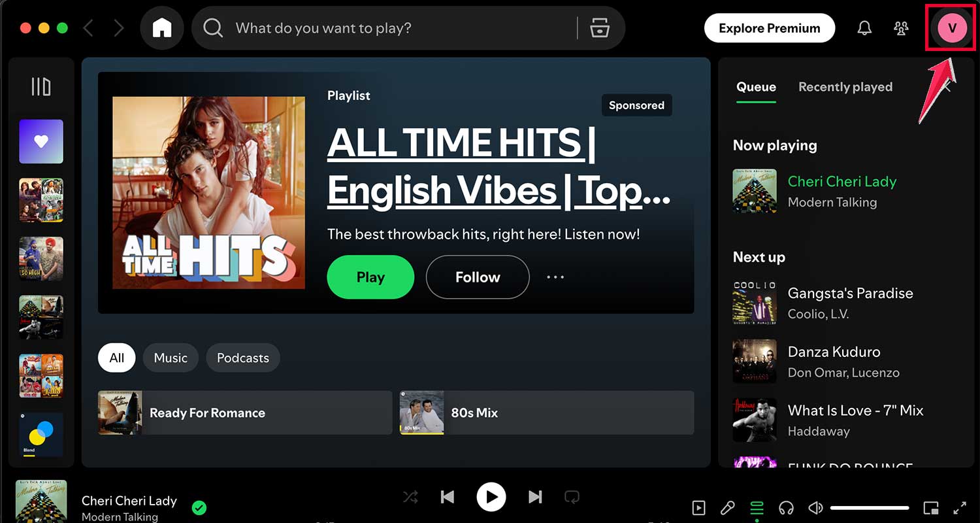Toggle shuffle playback
Viewport: 980px width, 523px height.
coord(410,497)
